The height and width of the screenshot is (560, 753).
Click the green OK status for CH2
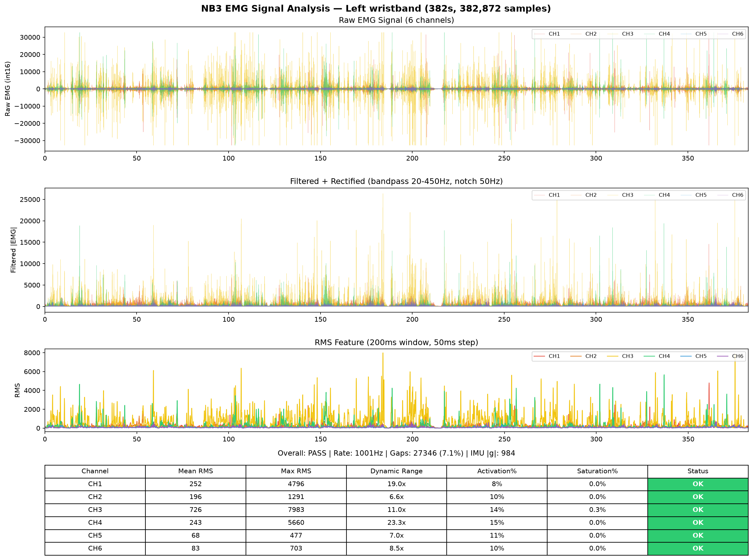point(698,497)
